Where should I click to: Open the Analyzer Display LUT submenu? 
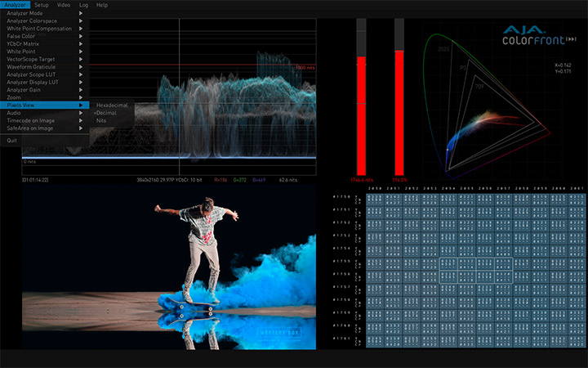click(41, 82)
